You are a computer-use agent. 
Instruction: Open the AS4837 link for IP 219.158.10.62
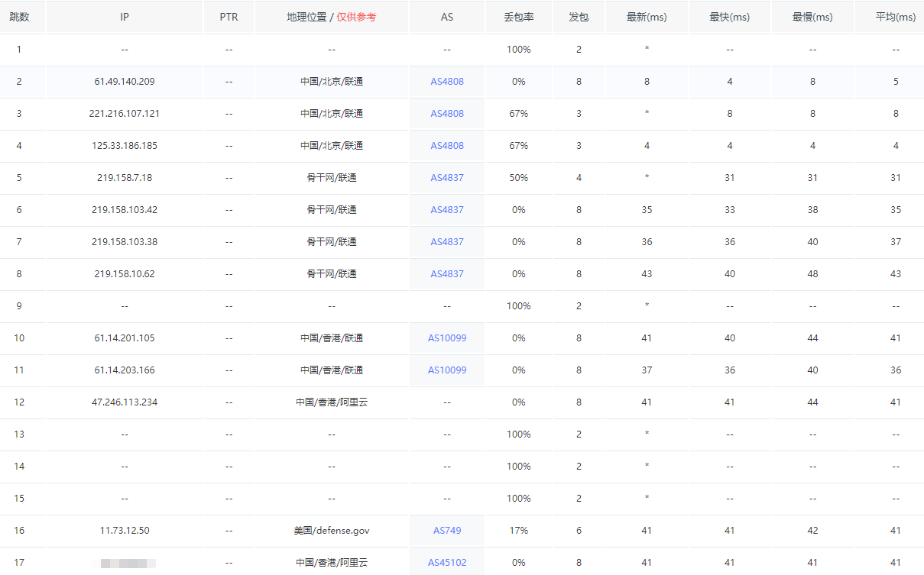click(x=447, y=274)
